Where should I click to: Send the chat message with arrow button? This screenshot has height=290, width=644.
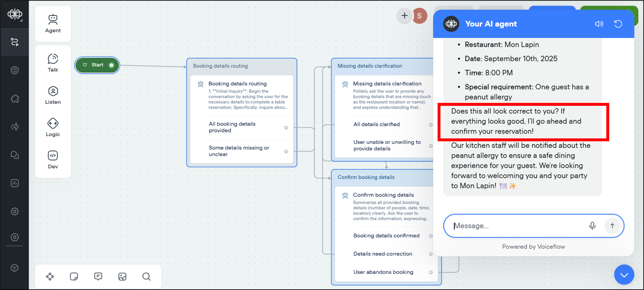612,226
